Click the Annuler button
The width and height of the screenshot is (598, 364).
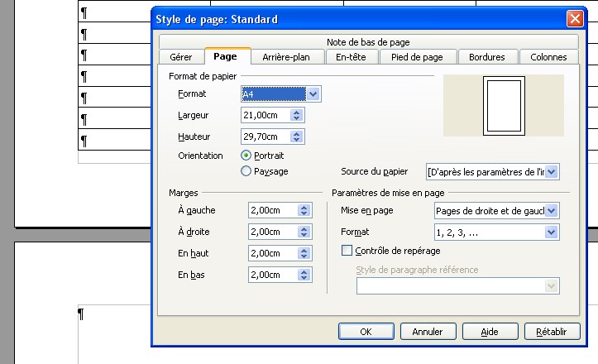pos(428,332)
